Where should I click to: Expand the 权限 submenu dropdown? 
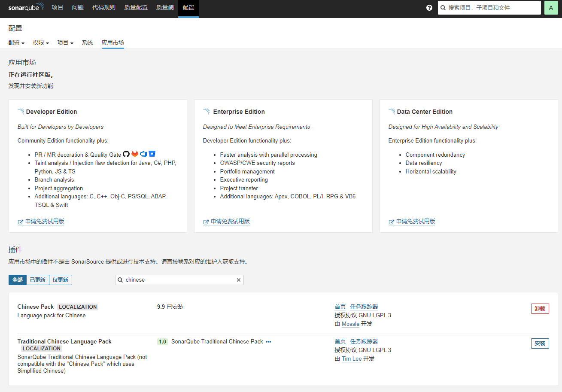(x=41, y=43)
